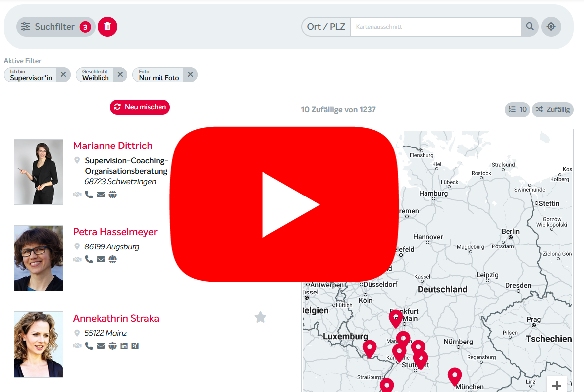
Task: Favorite Annekathrin Straka with the star
Action: point(260,317)
